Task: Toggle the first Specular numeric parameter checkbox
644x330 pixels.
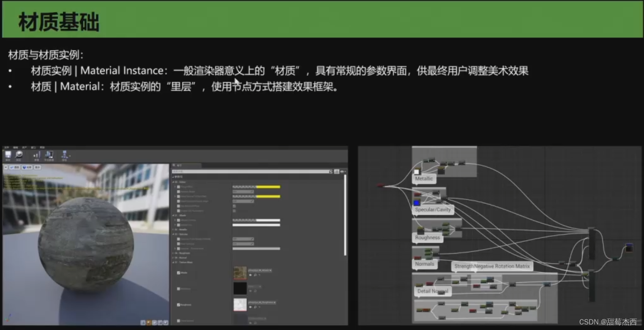Action: click(178, 239)
